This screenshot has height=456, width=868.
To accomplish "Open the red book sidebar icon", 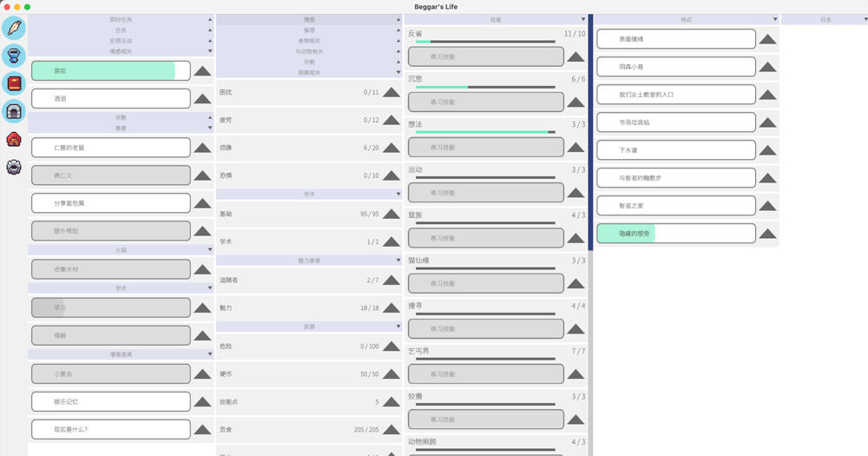I will [x=14, y=84].
